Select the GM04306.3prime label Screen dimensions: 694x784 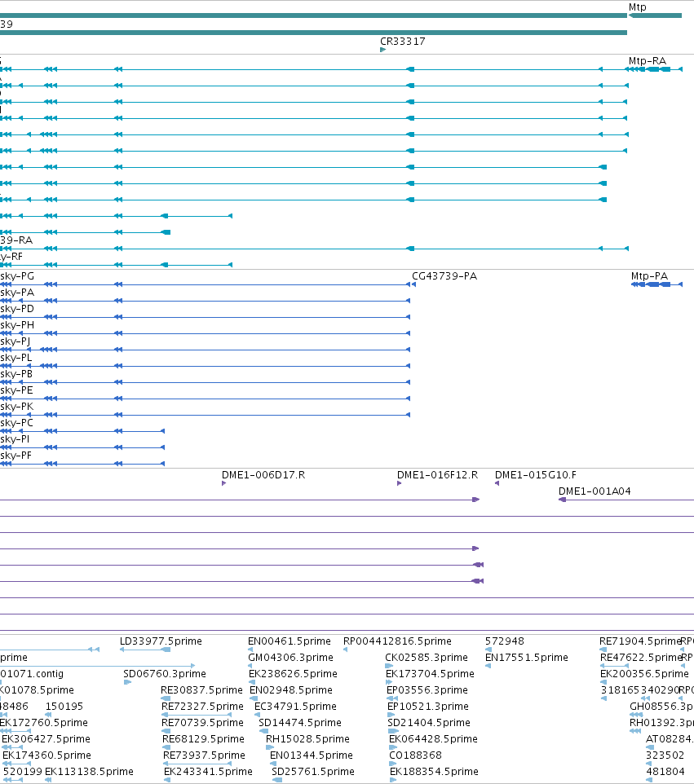tap(290, 658)
